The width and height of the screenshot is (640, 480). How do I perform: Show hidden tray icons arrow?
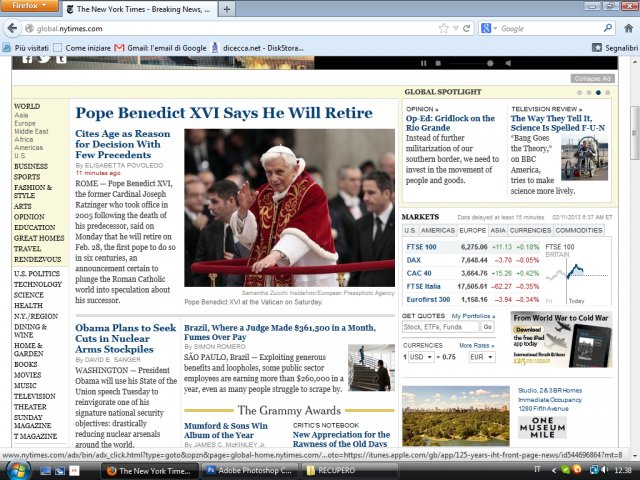point(553,470)
